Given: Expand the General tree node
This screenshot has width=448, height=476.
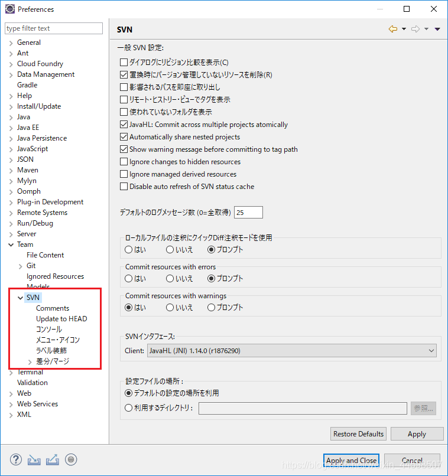Looking at the screenshot, I should (11, 43).
